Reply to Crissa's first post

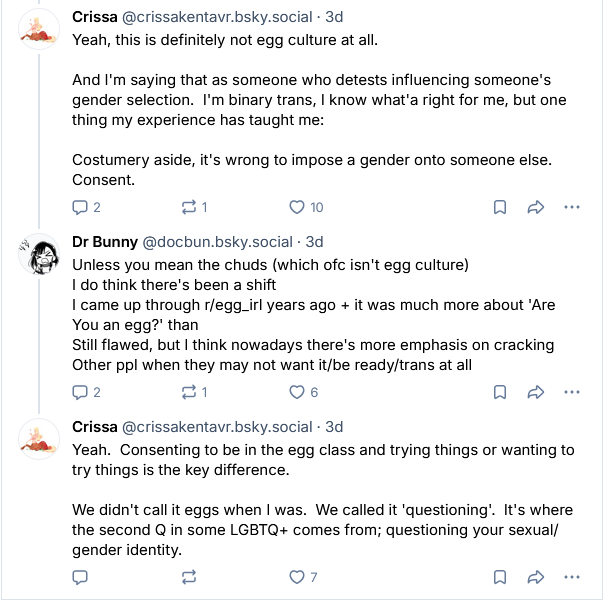click(x=81, y=207)
